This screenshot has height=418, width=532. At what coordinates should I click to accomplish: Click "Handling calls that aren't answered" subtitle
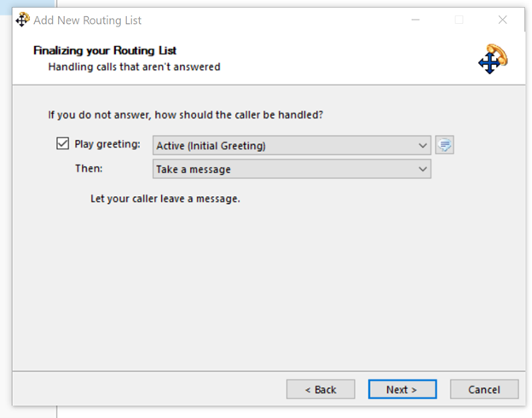(x=134, y=67)
